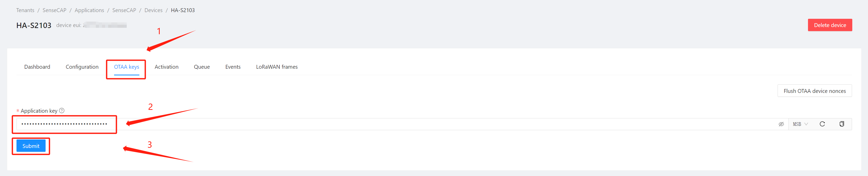Open the Queue tab
Screen dimensions: 868x176
[202, 67]
